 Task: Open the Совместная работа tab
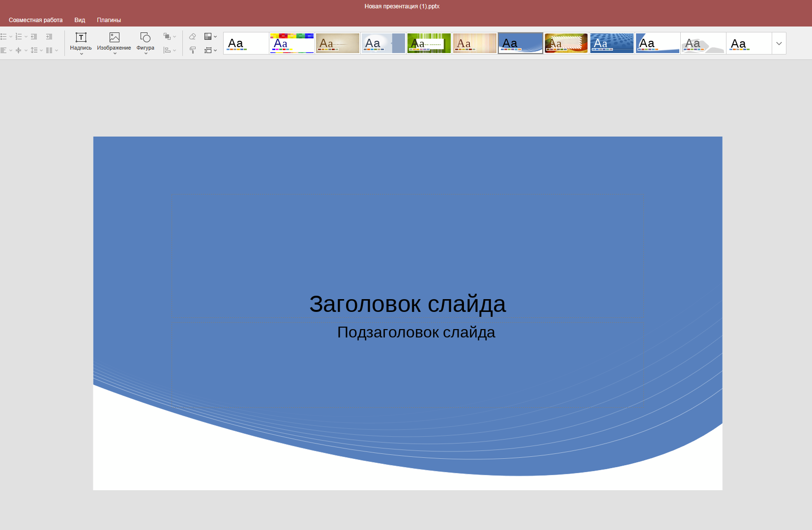point(36,20)
